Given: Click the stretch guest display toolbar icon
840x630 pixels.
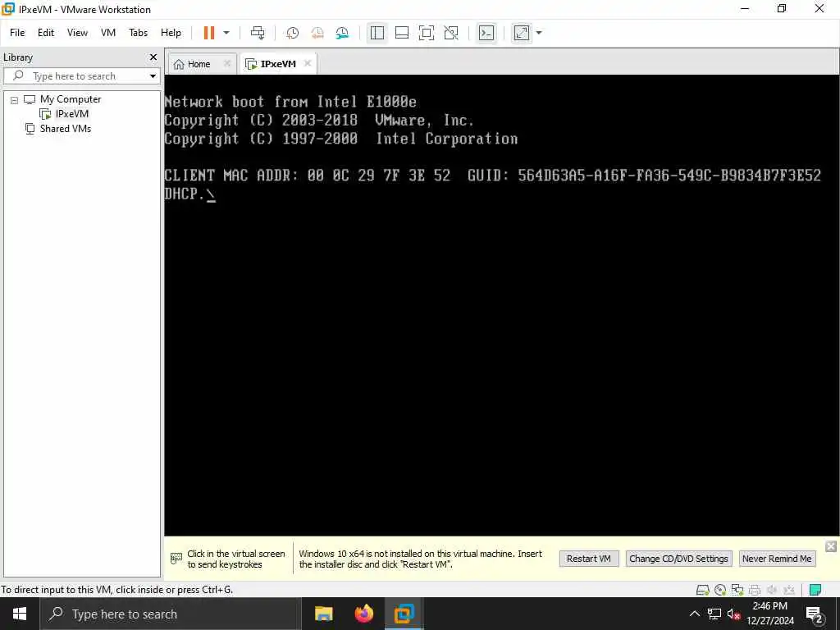Looking at the screenshot, I should click(521, 33).
